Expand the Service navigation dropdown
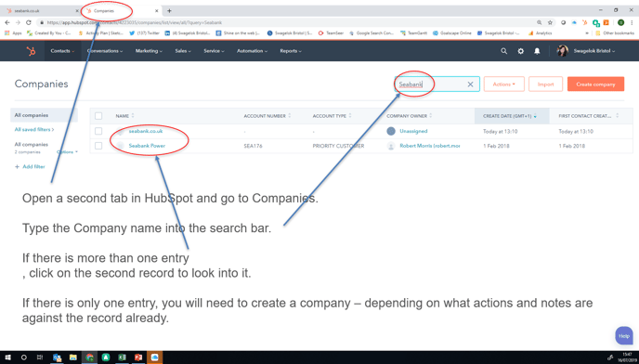This screenshot has width=639, height=364. (x=214, y=51)
